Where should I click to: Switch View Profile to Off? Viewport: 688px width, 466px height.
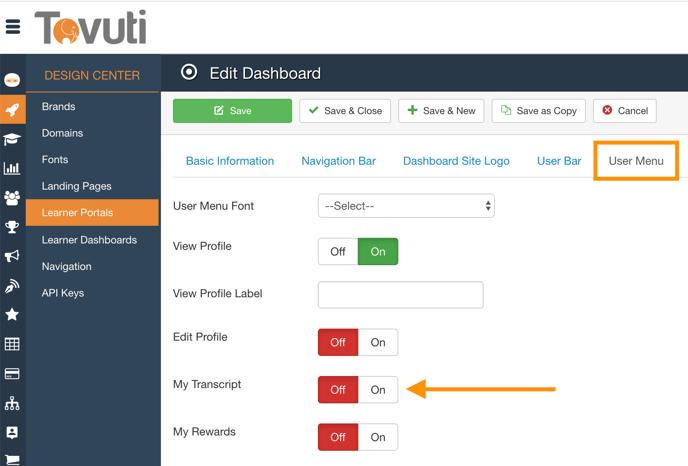tap(338, 251)
